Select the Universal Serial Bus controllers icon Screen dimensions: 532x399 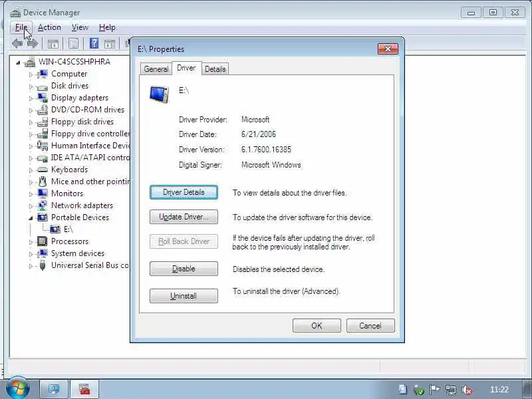click(x=43, y=265)
